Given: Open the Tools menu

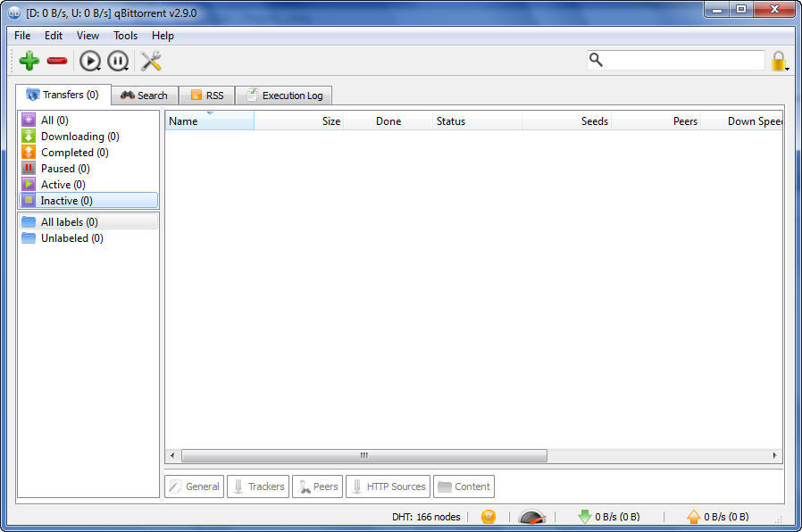Looking at the screenshot, I should coord(124,36).
